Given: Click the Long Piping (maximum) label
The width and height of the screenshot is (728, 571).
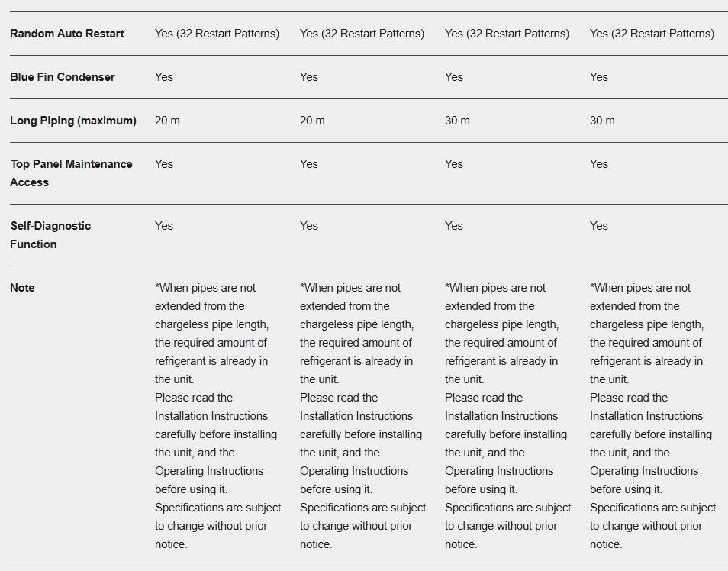Looking at the screenshot, I should tap(73, 121).
